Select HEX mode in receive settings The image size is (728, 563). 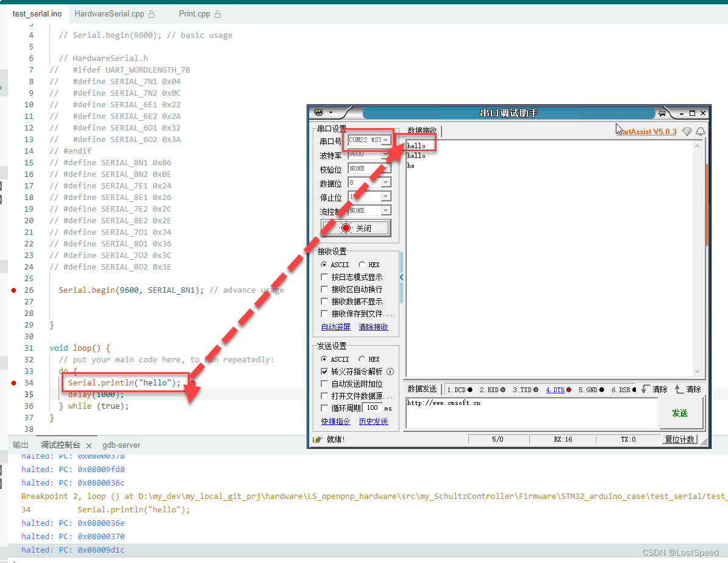click(x=362, y=264)
